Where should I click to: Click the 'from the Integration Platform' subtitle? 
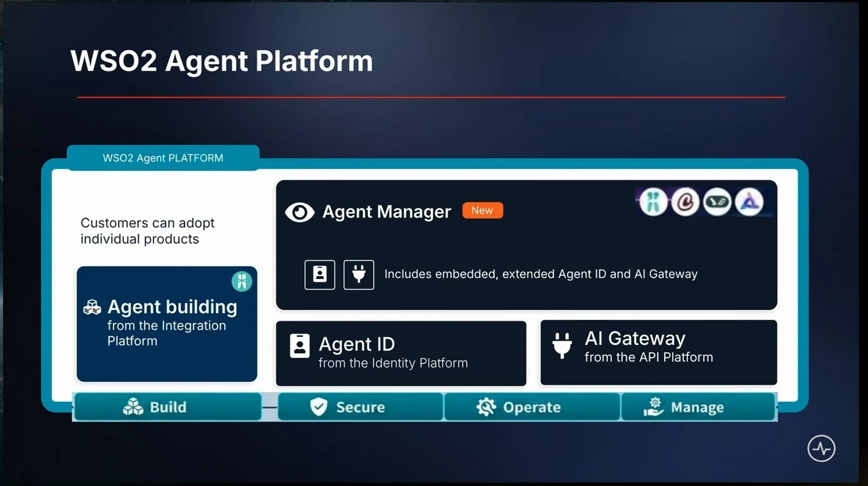166,333
